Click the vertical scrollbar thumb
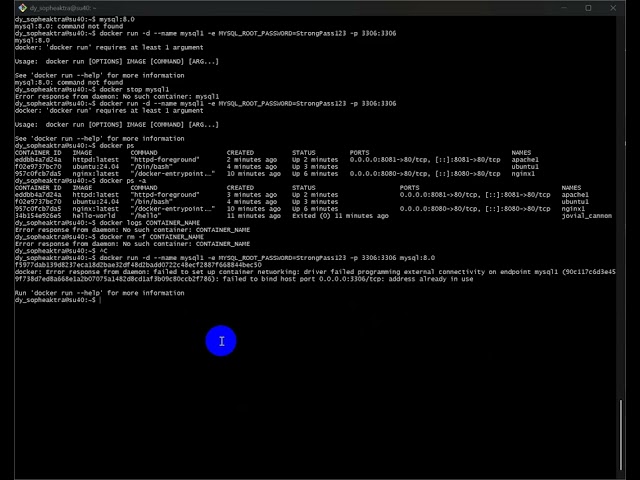640x480 pixels. [x=621, y=435]
